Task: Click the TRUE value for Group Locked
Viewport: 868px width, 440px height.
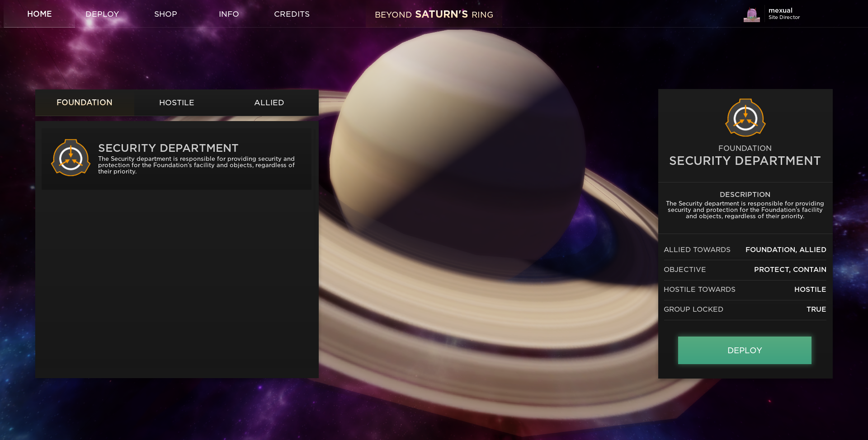Action: (x=816, y=309)
